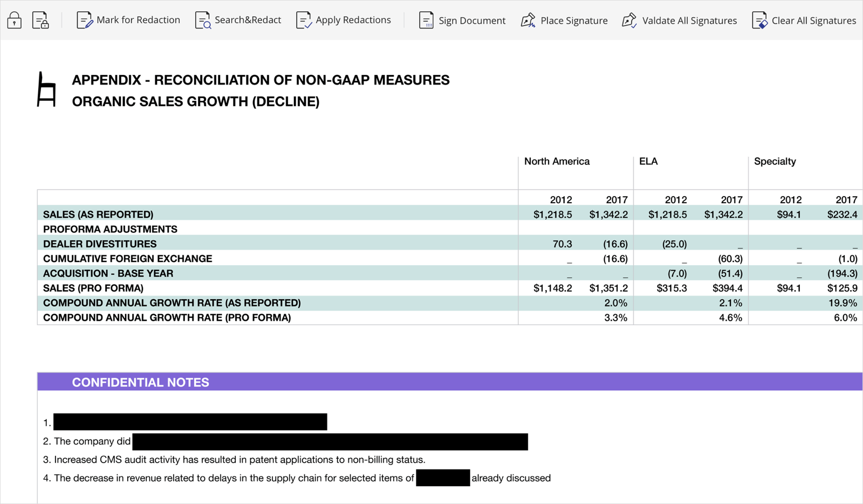Activate the Place Signature tool
Viewport: 863px width, 504px height.
coord(564,20)
